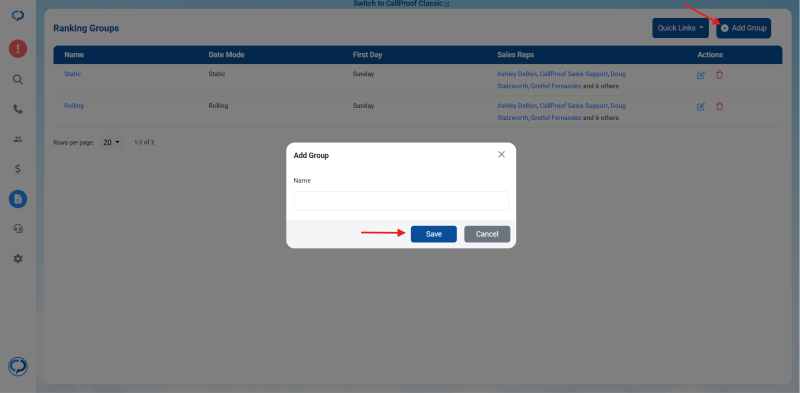The width and height of the screenshot is (800, 393).
Task: Click the Sales Reps column header
Action: 516,55
